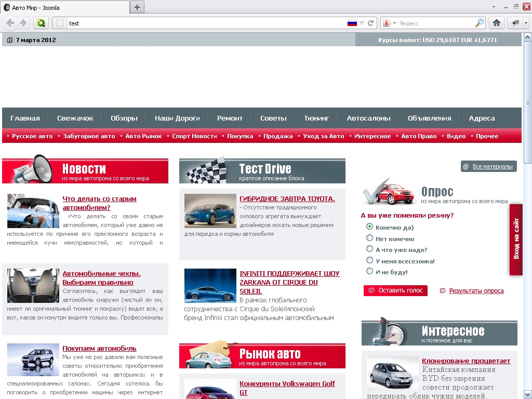The image size is (532, 399).
Task: Click the Russian flag icon in the address bar
Action: (x=352, y=23)
